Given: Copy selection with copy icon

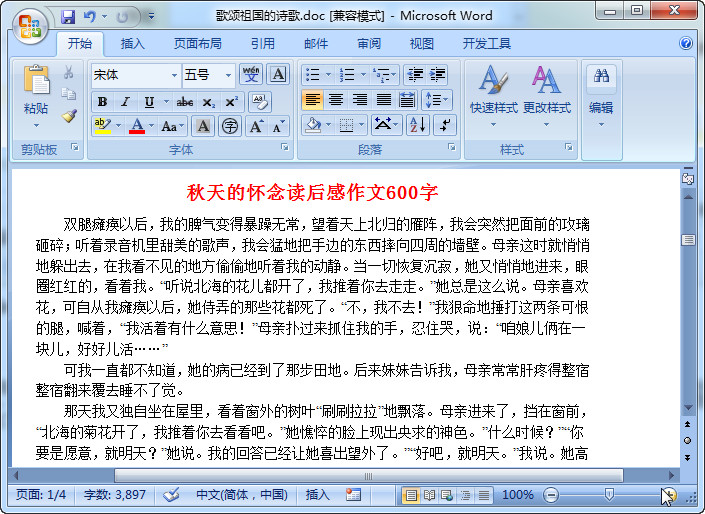Looking at the screenshot, I should [x=68, y=94].
